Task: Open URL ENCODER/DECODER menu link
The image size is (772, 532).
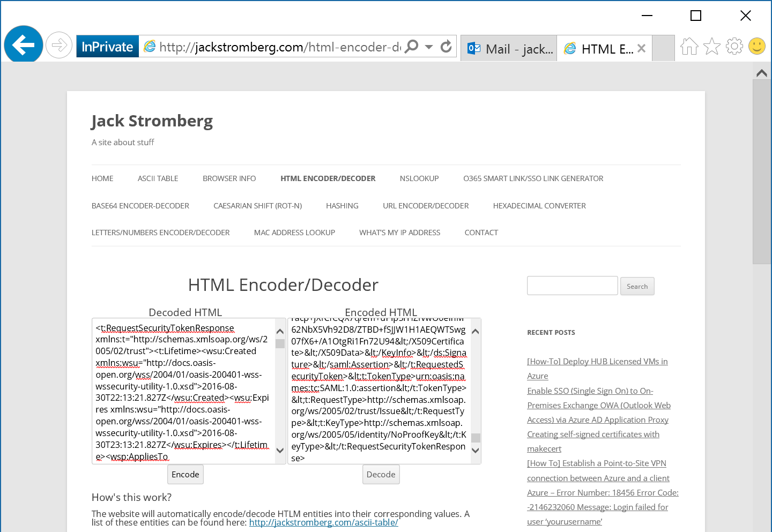Action: click(x=426, y=206)
